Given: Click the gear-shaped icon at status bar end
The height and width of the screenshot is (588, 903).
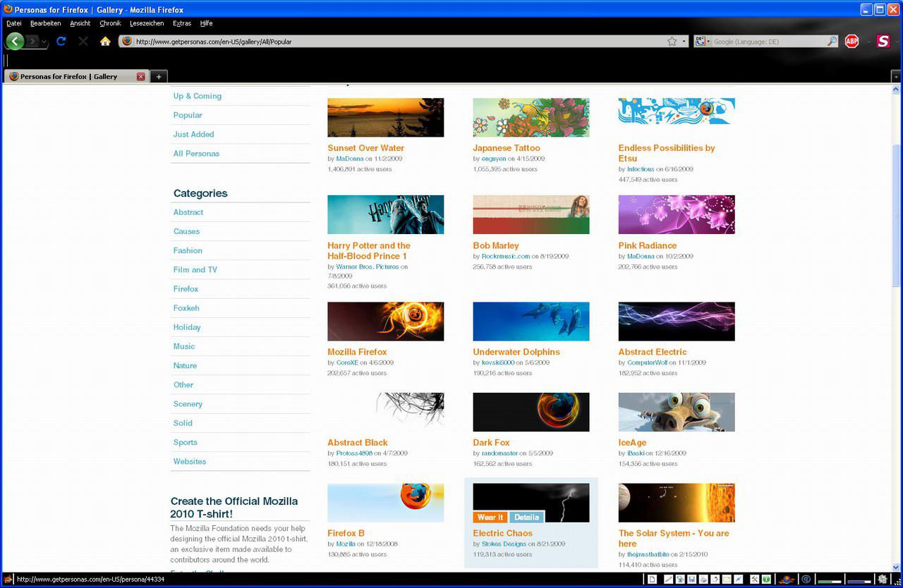Looking at the screenshot, I should (x=884, y=580).
